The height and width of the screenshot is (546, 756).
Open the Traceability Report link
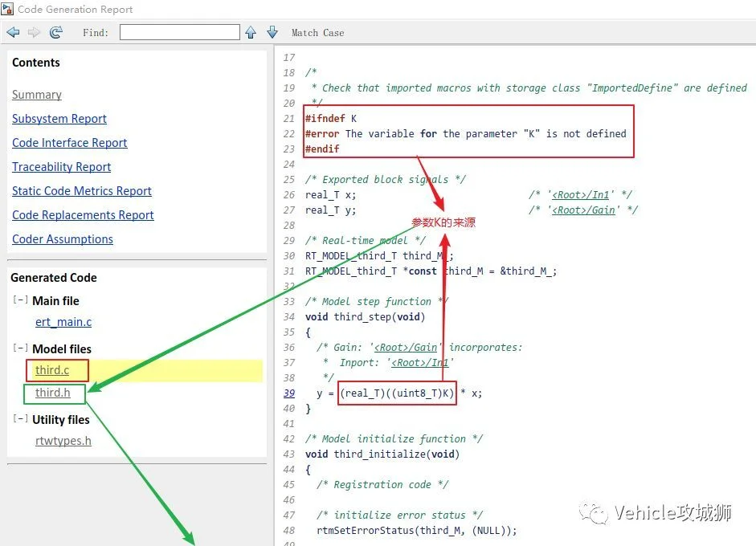point(61,167)
